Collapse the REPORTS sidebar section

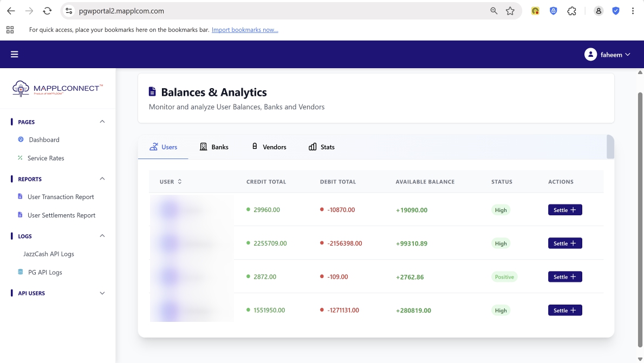[x=102, y=179]
